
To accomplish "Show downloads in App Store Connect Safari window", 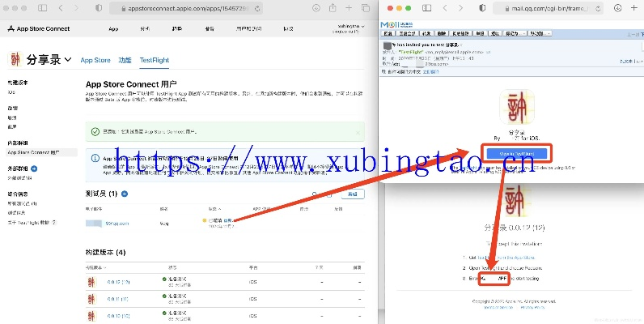I will 316,8.
